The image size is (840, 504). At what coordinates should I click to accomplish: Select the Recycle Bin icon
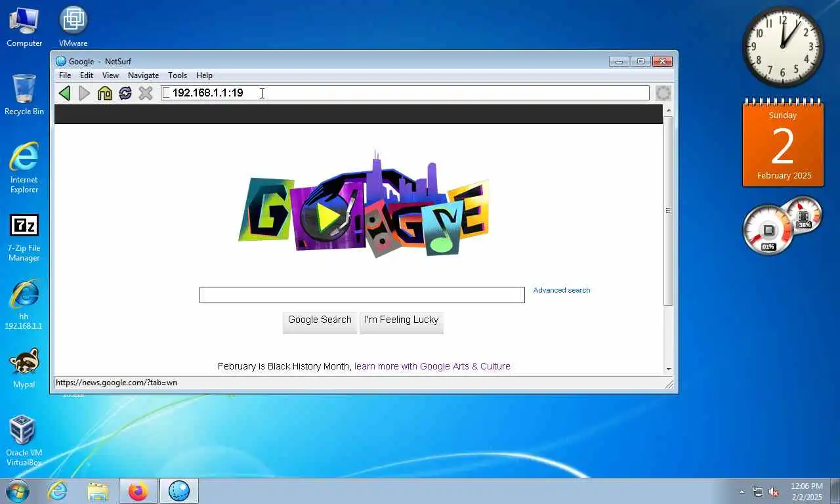point(24,95)
